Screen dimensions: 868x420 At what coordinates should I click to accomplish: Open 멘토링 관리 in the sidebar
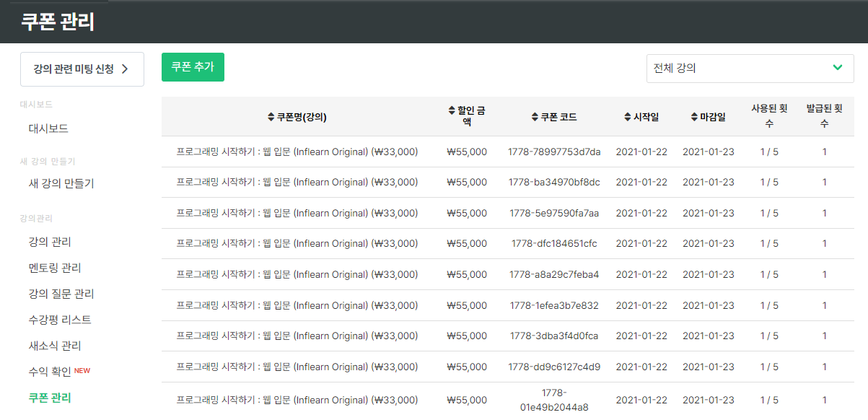click(x=55, y=268)
